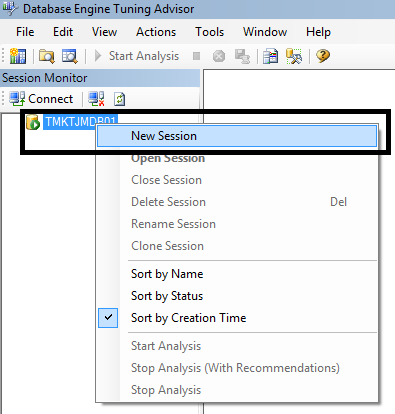Choose New Session from context menu
Image resolution: width=395 pixels, height=414 pixels.
pyautogui.click(x=237, y=136)
